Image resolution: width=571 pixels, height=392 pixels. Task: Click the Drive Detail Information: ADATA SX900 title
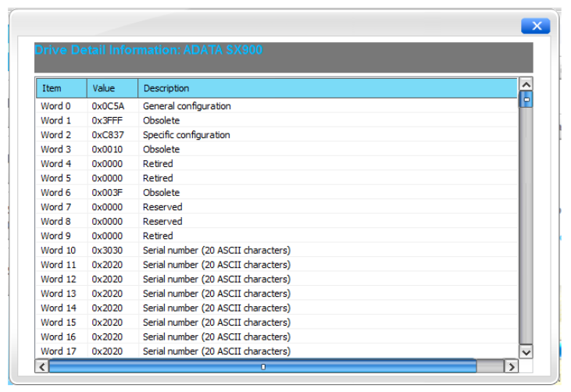148,50
